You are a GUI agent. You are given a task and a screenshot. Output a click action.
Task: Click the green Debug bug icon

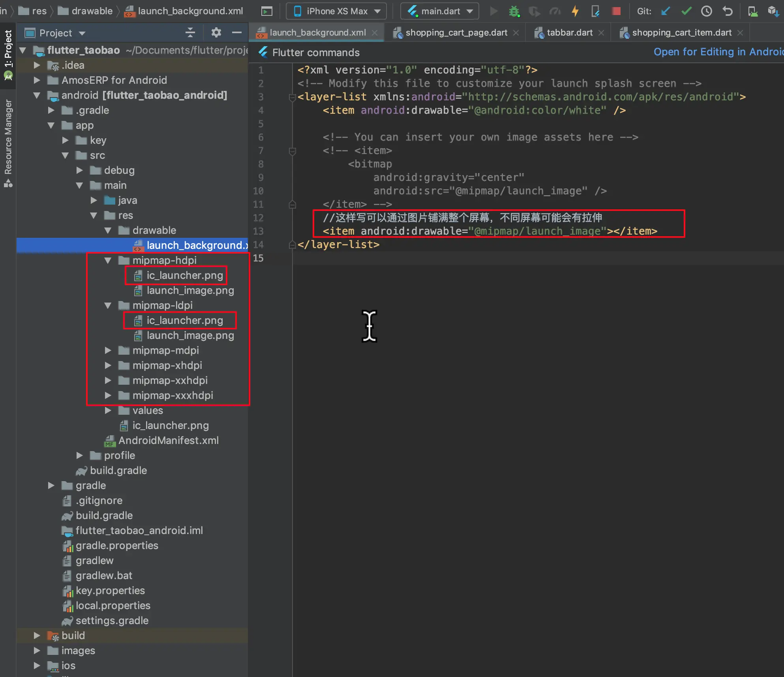point(514,11)
